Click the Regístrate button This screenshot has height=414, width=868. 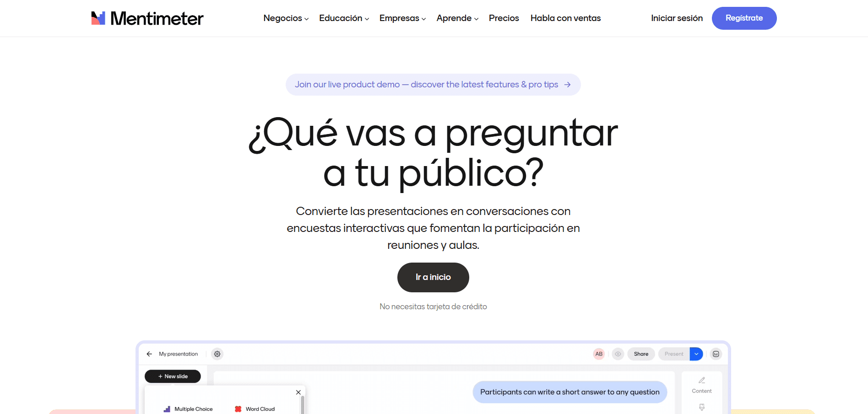click(x=744, y=18)
